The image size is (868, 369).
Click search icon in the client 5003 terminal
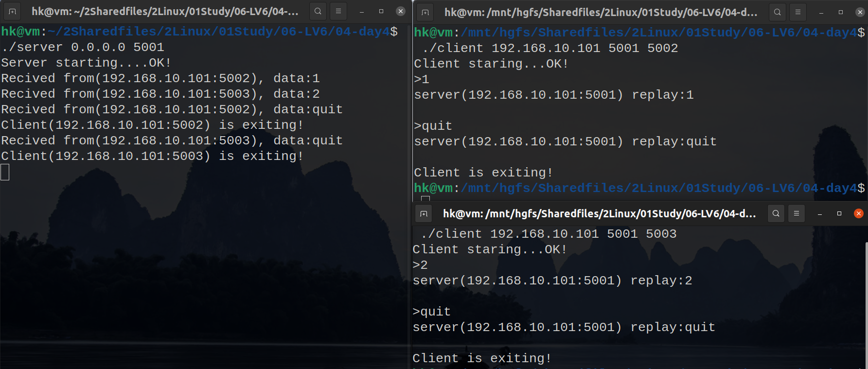pyautogui.click(x=776, y=213)
